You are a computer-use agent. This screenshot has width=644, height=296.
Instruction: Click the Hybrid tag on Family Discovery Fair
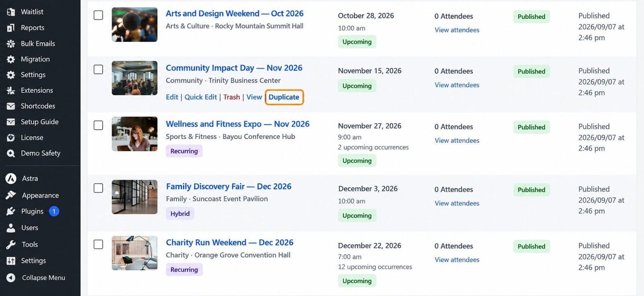[x=180, y=213]
